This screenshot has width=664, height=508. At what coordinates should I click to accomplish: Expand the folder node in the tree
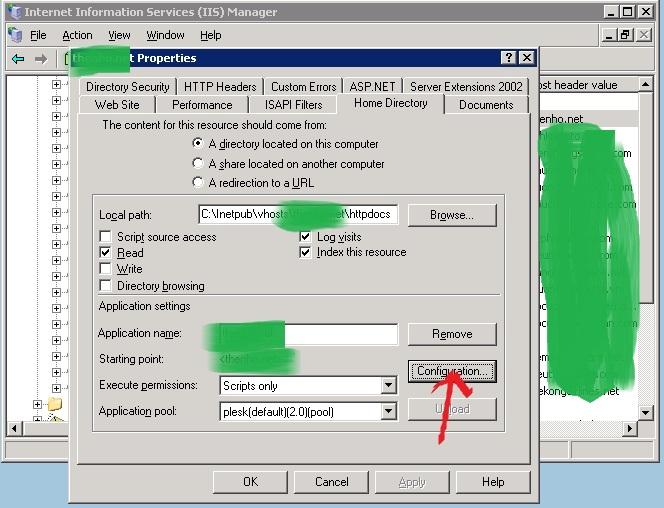pos(37,404)
